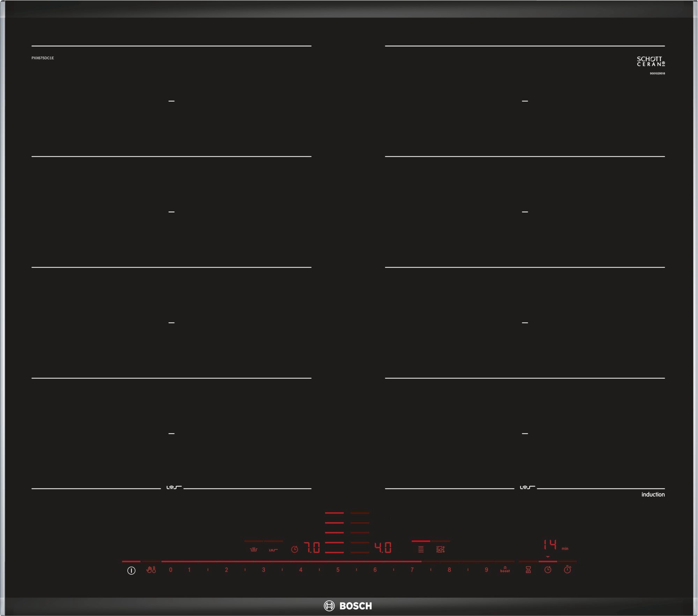Choose power level 9 on scale
The image size is (698, 616).
tap(486, 570)
